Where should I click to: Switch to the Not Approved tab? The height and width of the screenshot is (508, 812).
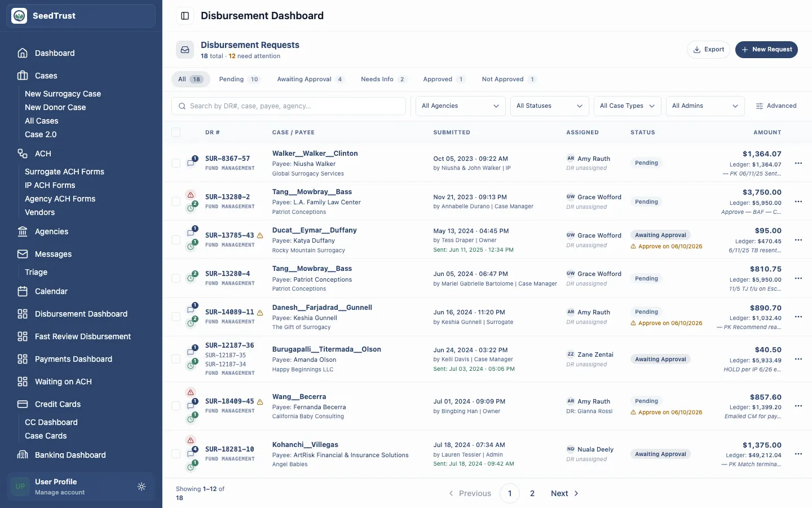509,79
